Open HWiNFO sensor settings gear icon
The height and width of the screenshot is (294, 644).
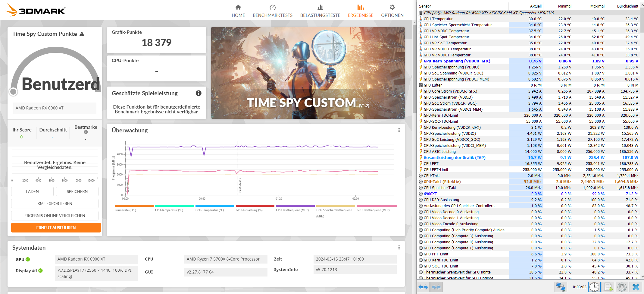[622, 287]
